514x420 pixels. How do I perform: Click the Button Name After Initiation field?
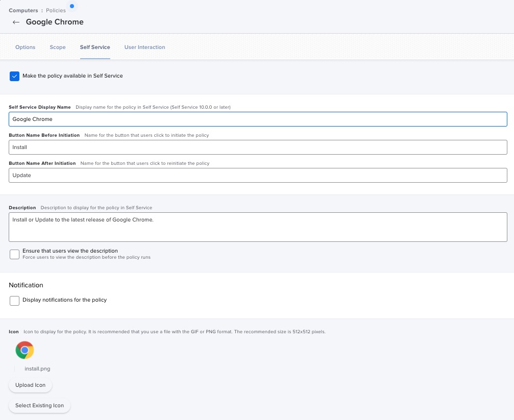[258, 176]
